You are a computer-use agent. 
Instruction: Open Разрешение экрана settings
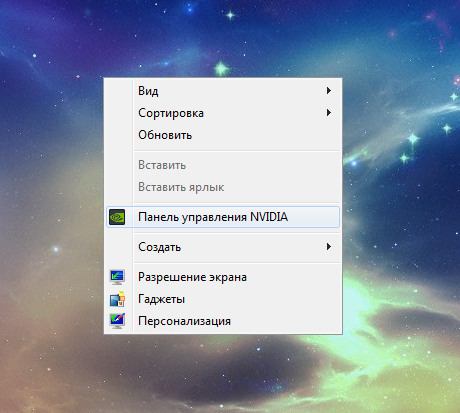point(223,277)
